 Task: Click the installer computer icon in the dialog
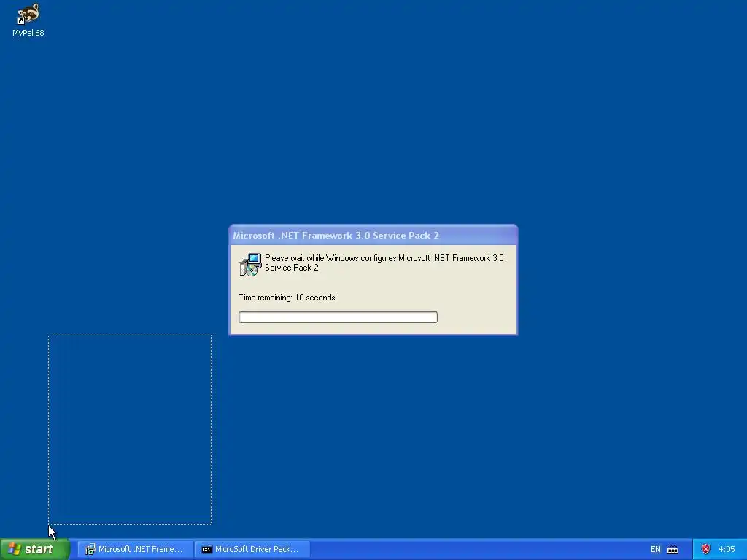pyautogui.click(x=250, y=264)
